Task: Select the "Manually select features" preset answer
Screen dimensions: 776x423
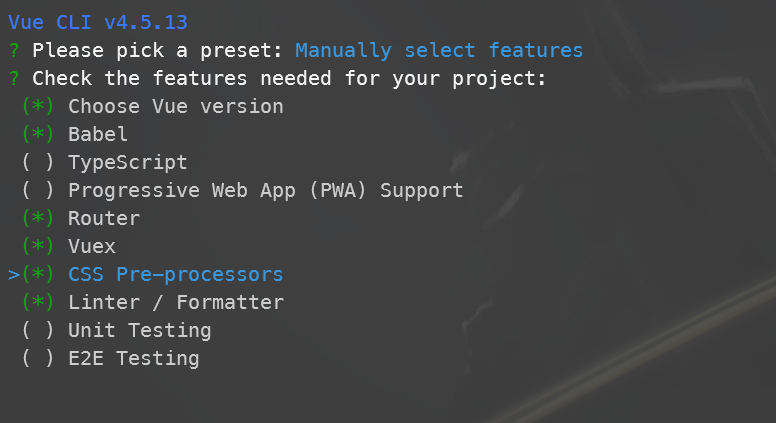Action: pos(439,50)
